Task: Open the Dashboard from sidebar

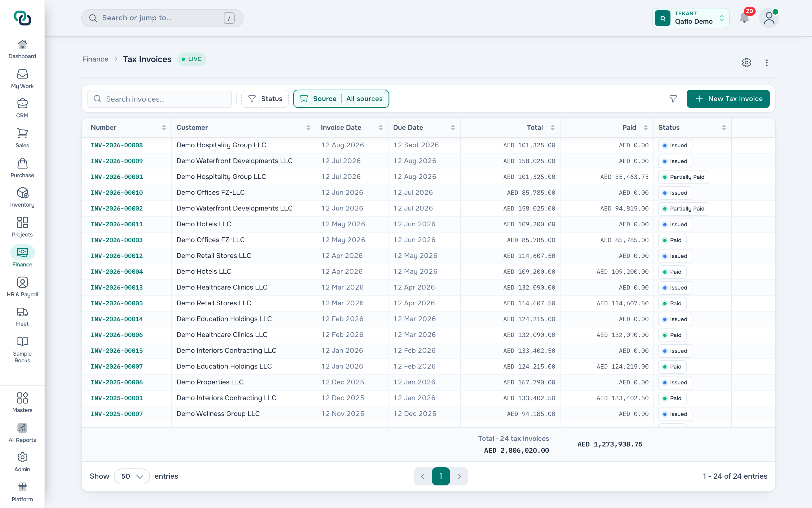Action: click(x=22, y=49)
